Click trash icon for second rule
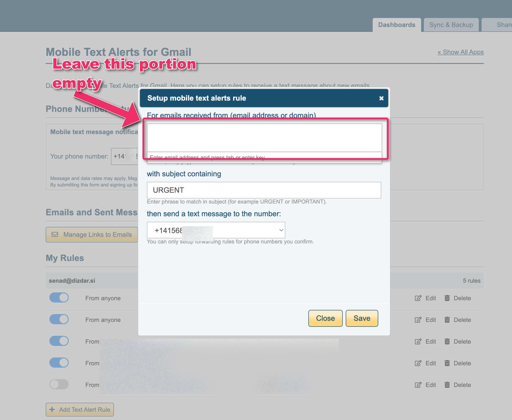Viewport: 512px width, 420px height. coord(447,320)
